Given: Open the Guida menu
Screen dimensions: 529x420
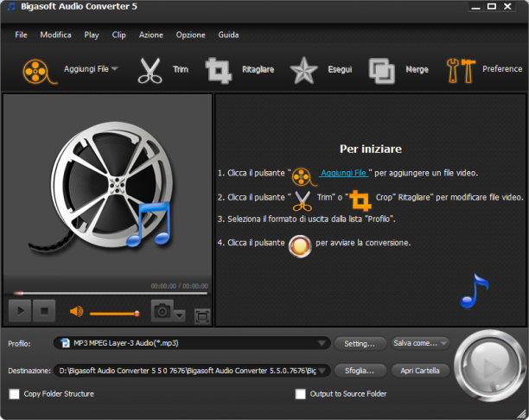Looking at the screenshot, I should [x=228, y=35].
